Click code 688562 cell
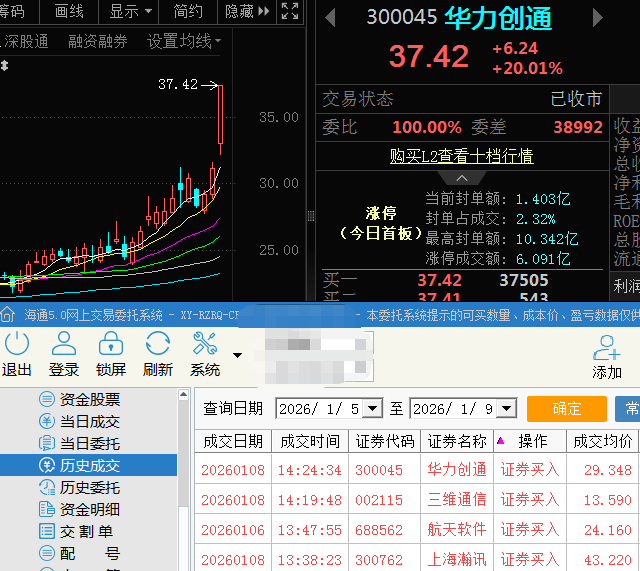The image size is (640, 571). pos(379,530)
